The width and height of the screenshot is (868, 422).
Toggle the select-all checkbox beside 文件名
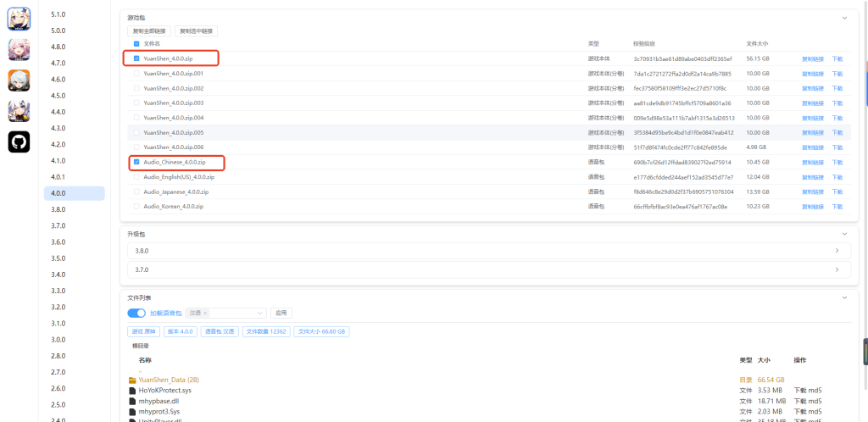pos(136,44)
